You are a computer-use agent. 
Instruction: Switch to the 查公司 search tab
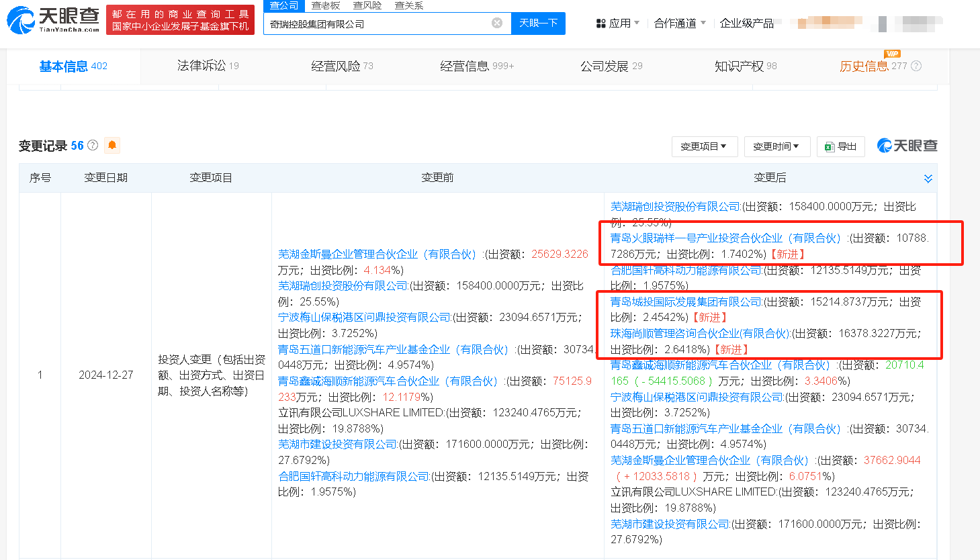point(284,5)
